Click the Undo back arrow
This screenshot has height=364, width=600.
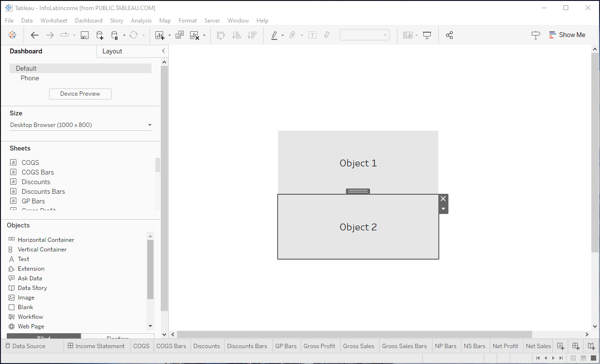tap(35, 35)
